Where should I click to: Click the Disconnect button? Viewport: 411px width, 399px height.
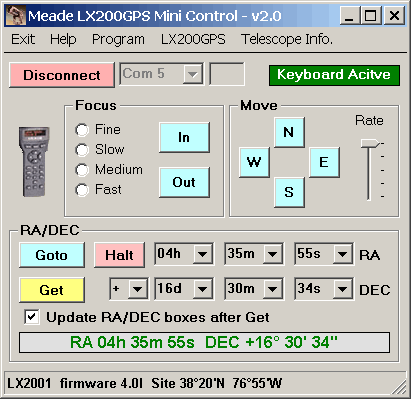(x=62, y=75)
